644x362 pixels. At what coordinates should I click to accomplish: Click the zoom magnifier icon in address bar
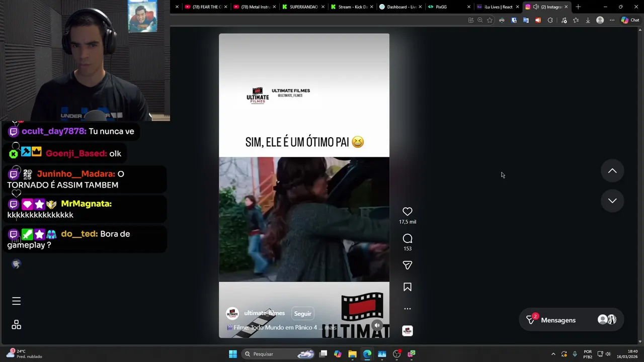tap(480, 20)
